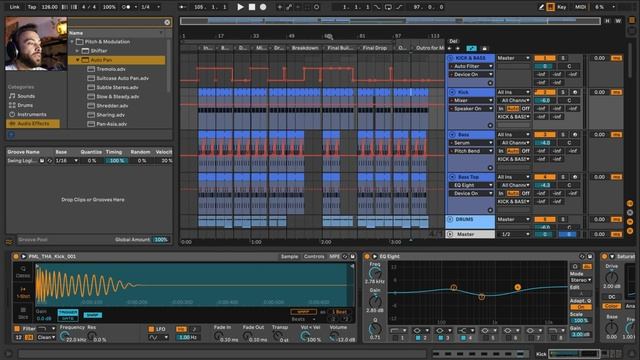Select the Classic playback mode icon
The image size is (640, 360).
(x=23, y=272)
